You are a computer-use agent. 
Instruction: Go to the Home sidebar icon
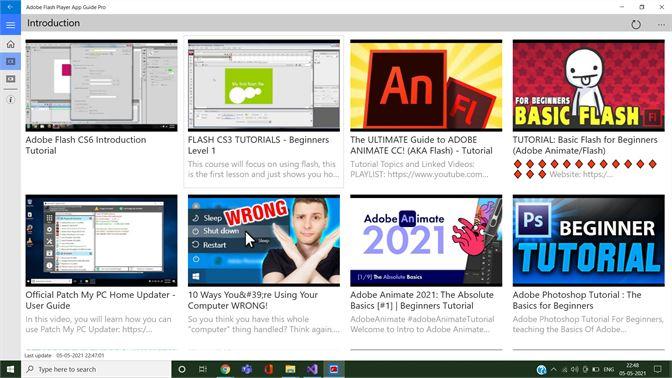(x=10, y=44)
